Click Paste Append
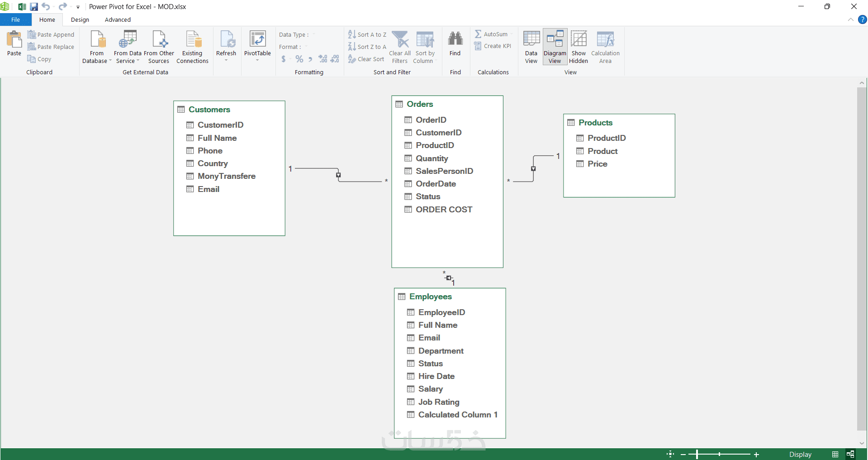 [51, 34]
